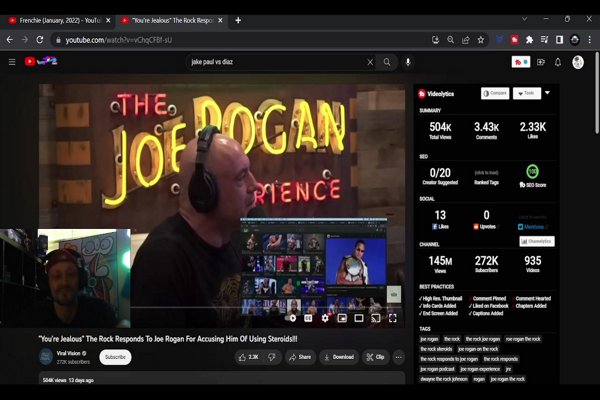
Task: Share this page from address bar
Action: coord(466,40)
